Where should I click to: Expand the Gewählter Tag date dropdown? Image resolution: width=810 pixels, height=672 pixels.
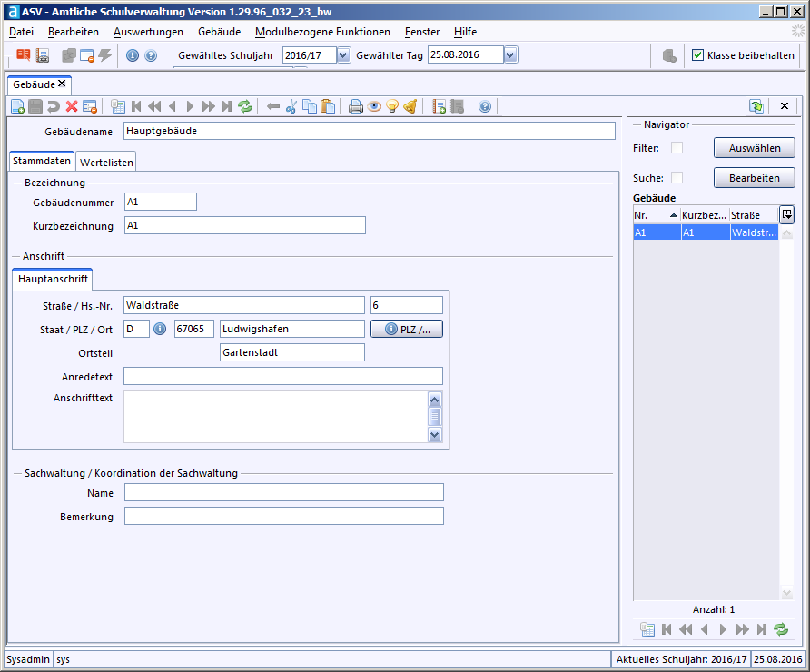point(510,55)
